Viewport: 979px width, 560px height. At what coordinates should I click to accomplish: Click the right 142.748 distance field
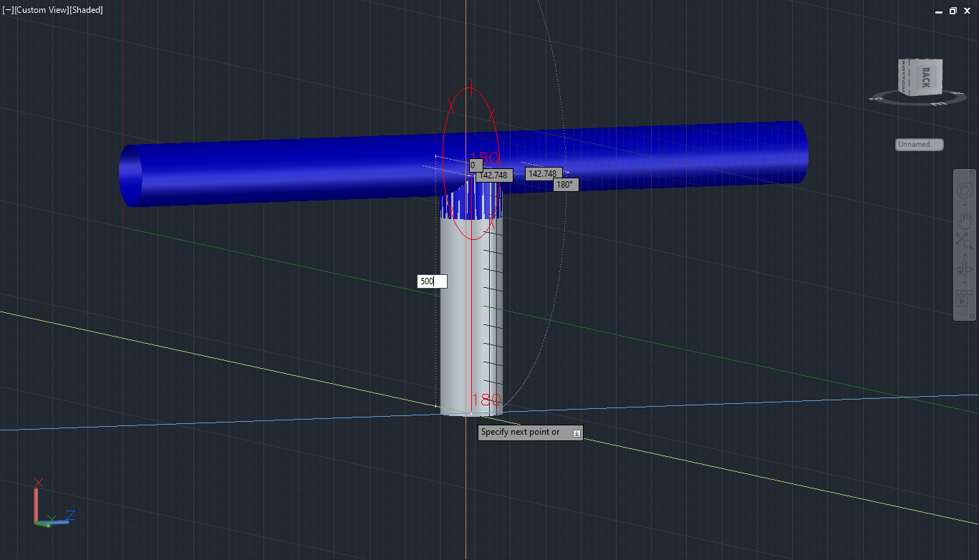coord(544,174)
